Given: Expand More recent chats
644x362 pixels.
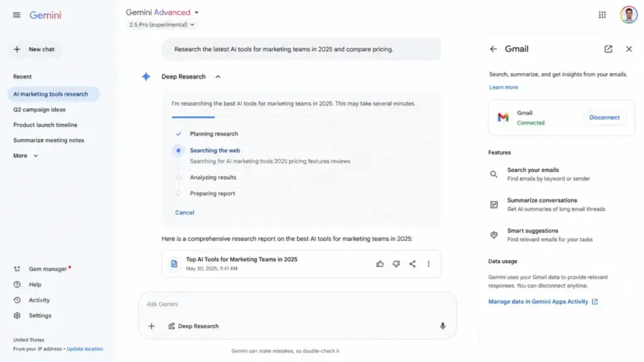Looking at the screenshot, I should coord(25,156).
